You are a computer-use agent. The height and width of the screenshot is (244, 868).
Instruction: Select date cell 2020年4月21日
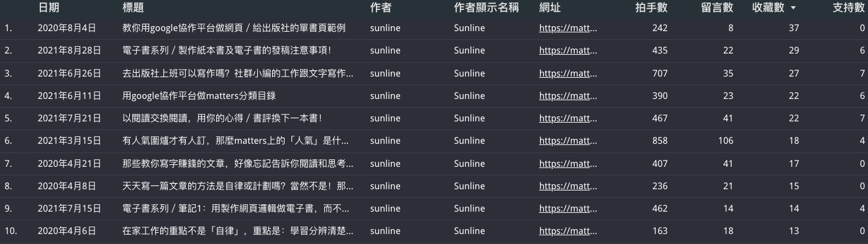(x=69, y=163)
